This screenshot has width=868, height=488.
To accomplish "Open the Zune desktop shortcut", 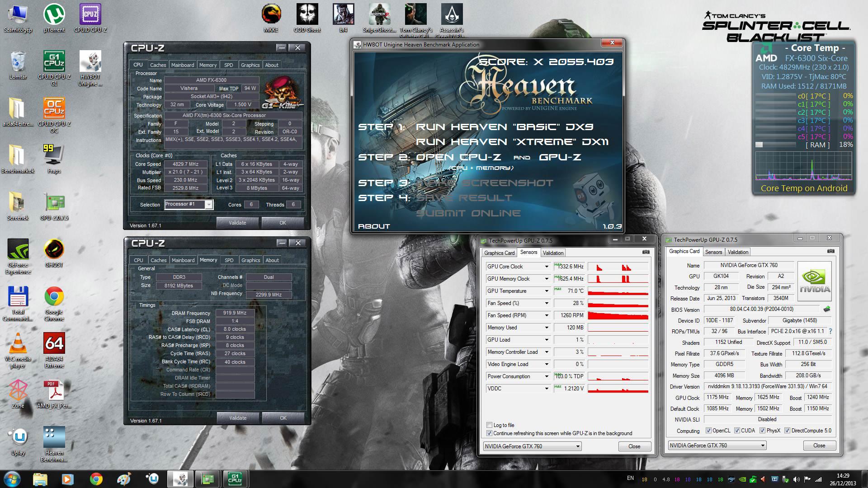I will (18, 394).
